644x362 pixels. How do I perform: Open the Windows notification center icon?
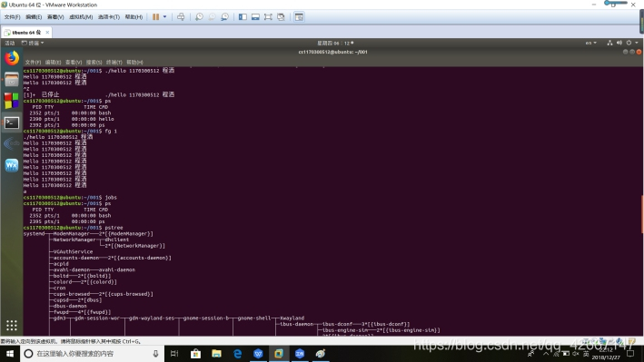click(630, 354)
